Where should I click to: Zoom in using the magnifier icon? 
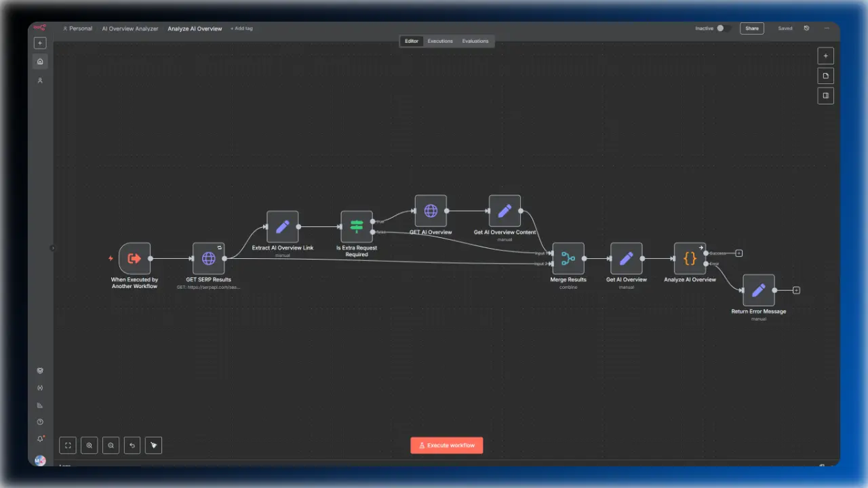(89, 445)
